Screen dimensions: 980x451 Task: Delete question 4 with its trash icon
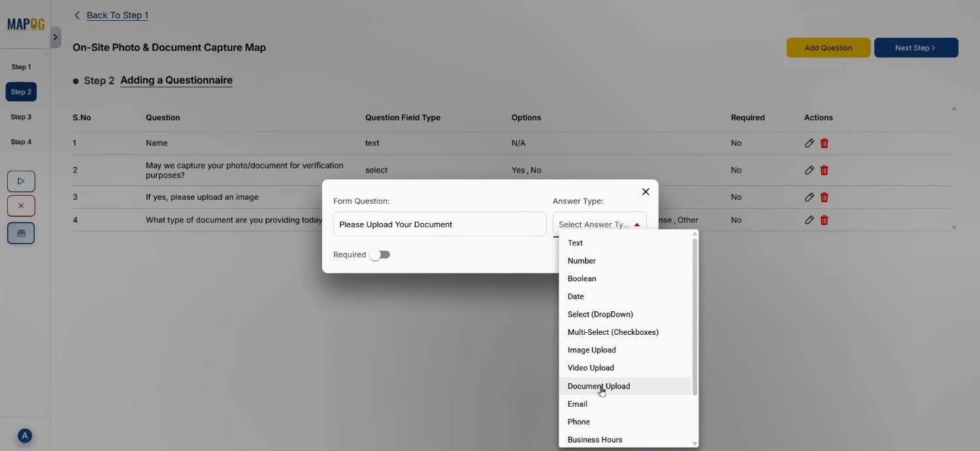point(824,220)
